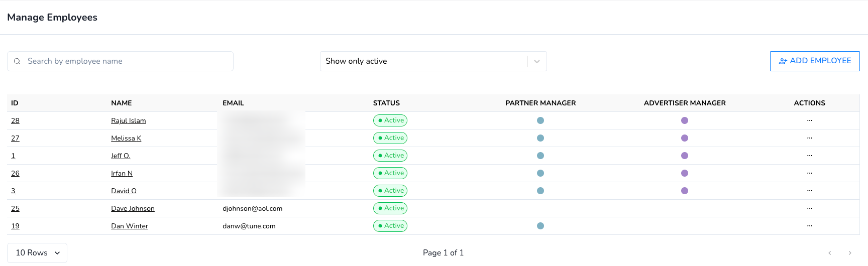Open Irfan N employee profile

tap(122, 173)
